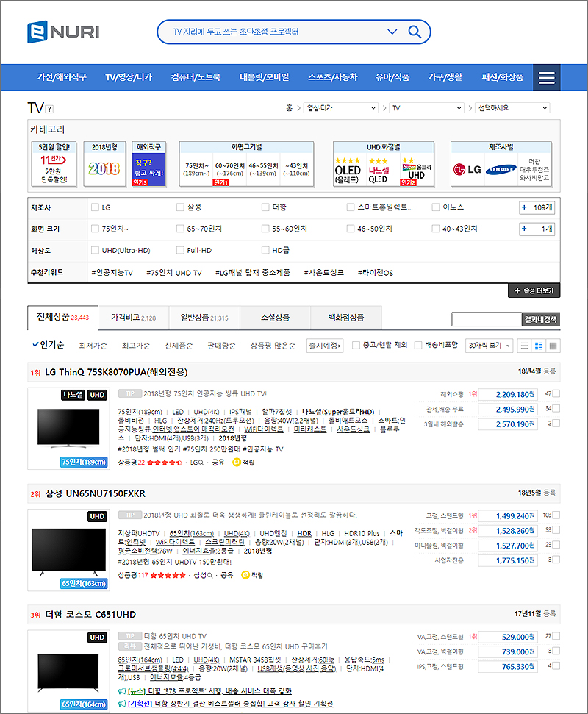The image size is (588, 714).
Task: Open the 선택하세요 breadcrumb dropdown
Action: pyautogui.click(x=512, y=108)
